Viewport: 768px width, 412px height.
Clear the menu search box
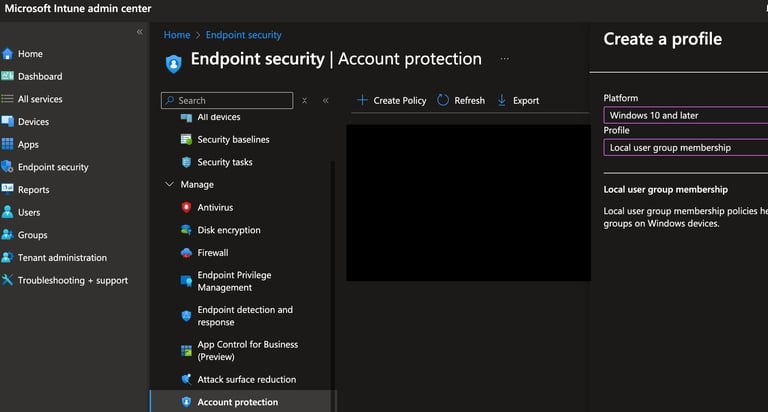coord(304,100)
